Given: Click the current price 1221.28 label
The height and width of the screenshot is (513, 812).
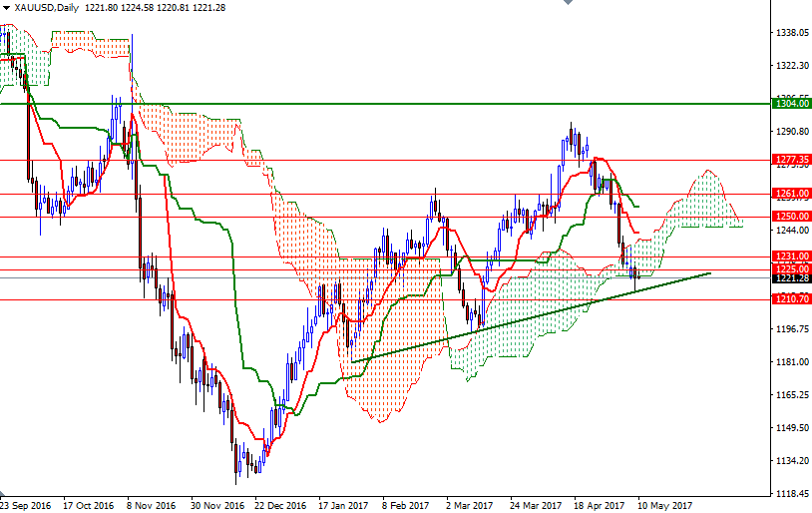Looking at the screenshot, I should pos(791,278).
